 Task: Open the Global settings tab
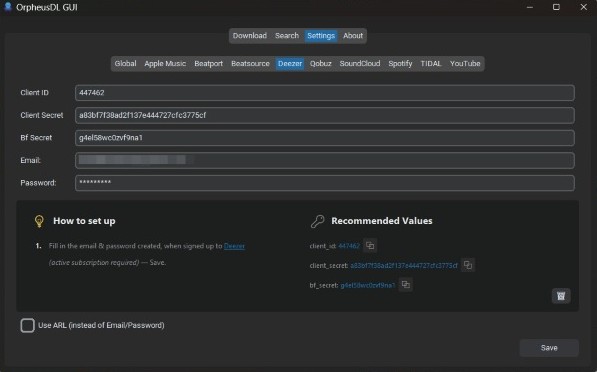(x=125, y=64)
